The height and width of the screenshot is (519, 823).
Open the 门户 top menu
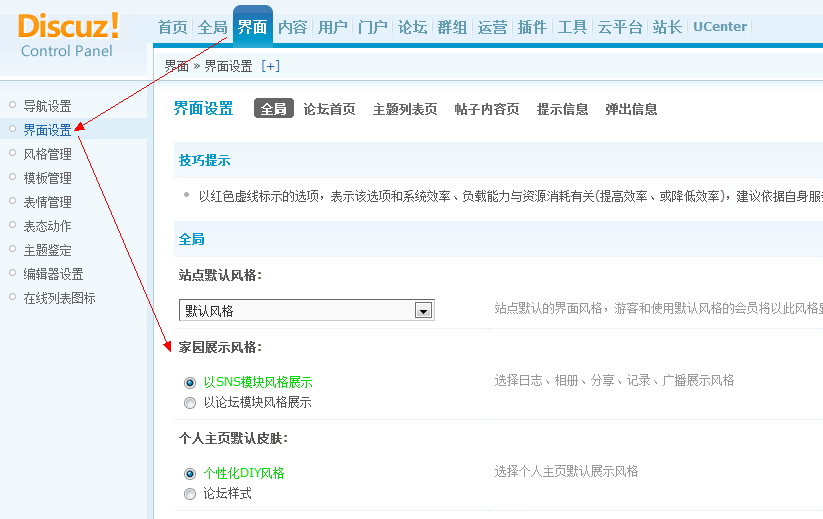pyautogui.click(x=373, y=27)
